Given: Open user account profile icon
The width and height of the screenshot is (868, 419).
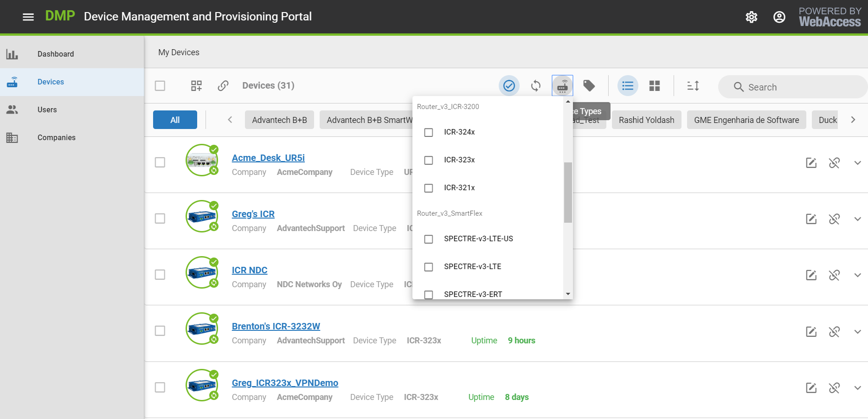Looking at the screenshot, I should 779,17.
